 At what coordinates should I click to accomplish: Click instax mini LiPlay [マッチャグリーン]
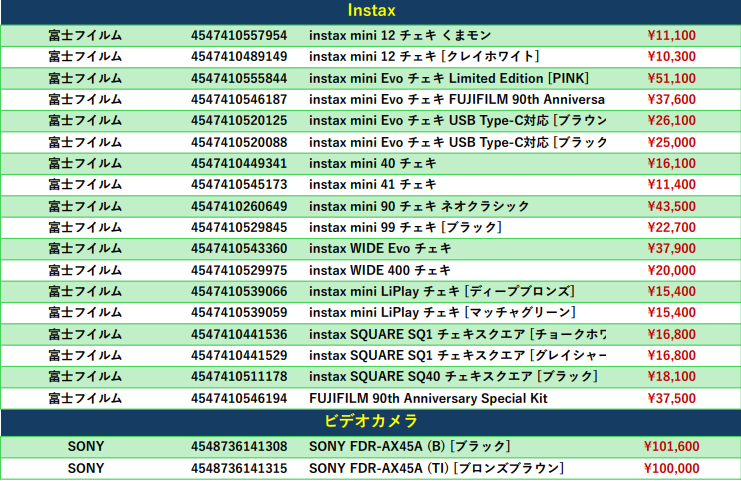coord(443,312)
